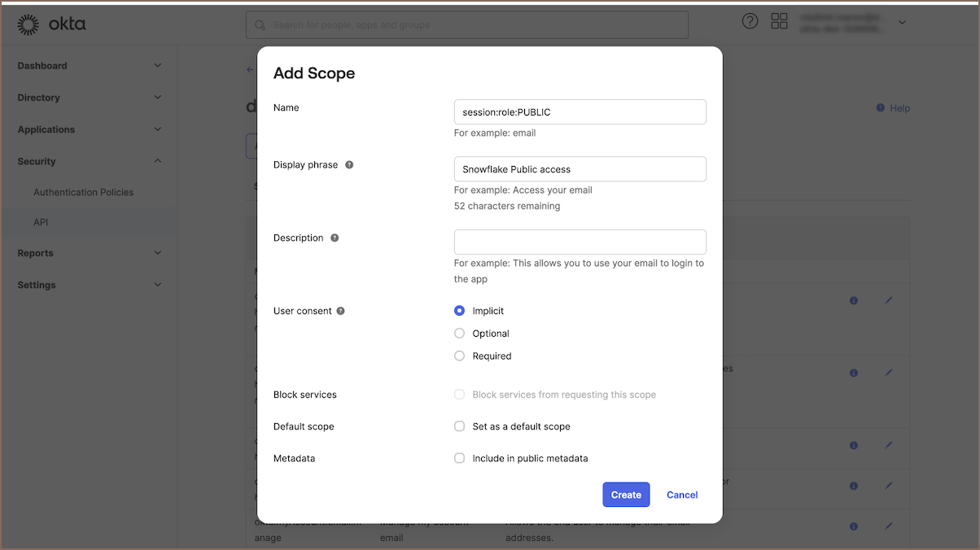Select the Optional user consent radio button

click(x=460, y=334)
